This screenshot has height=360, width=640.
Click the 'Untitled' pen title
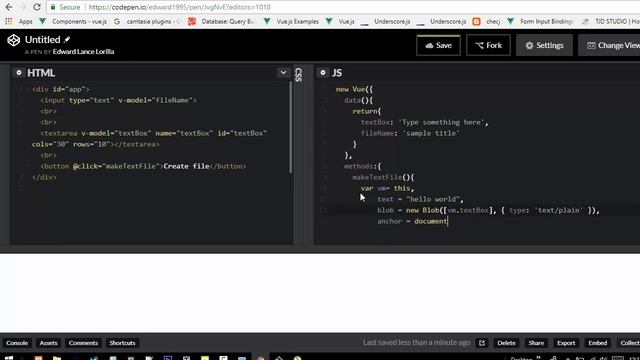[42, 40]
